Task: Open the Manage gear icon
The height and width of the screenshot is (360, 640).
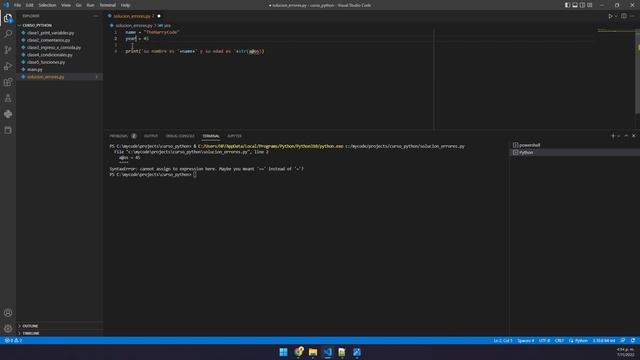Action: pyautogui.click(x=8, y=329)
